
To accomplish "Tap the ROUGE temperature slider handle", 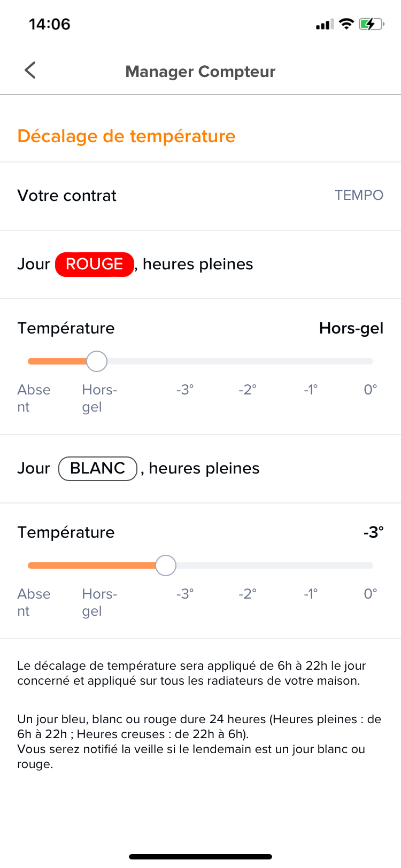I will [x=97, y=361].
